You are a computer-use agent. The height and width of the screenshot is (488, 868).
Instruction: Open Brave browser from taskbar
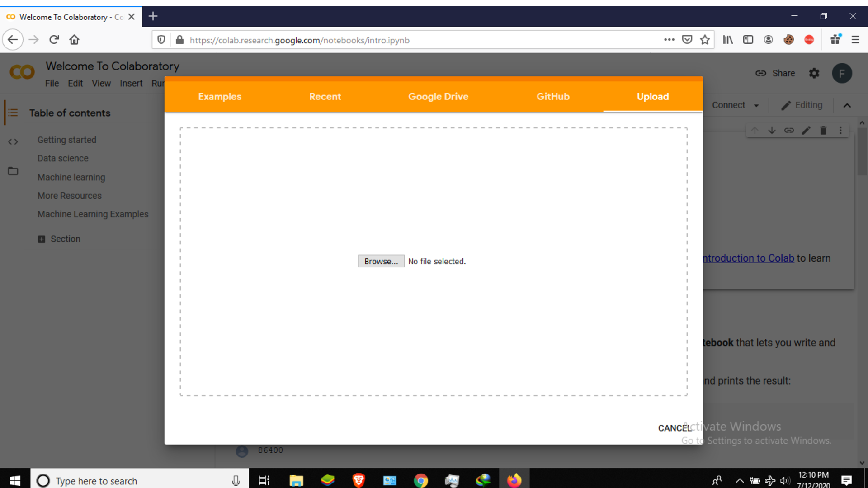359,480
